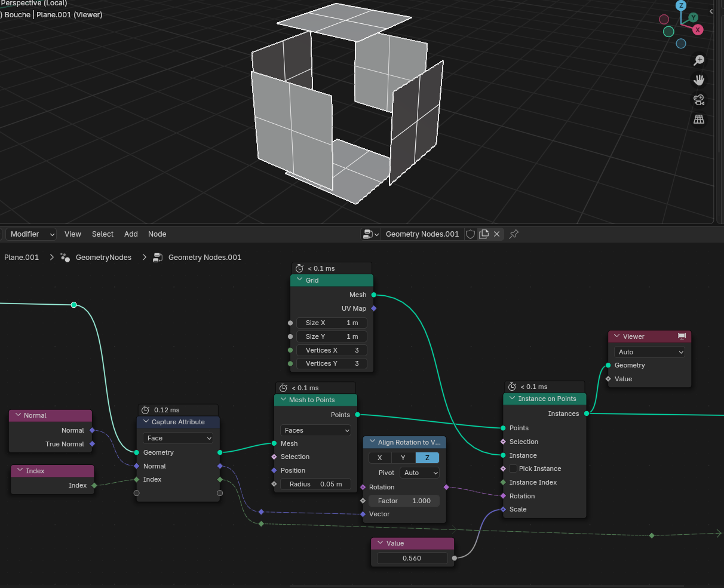The width and height of the screenshot is (724, 588).
Task: Open the node tree browse icon dropdown
Action: [370, 234]
